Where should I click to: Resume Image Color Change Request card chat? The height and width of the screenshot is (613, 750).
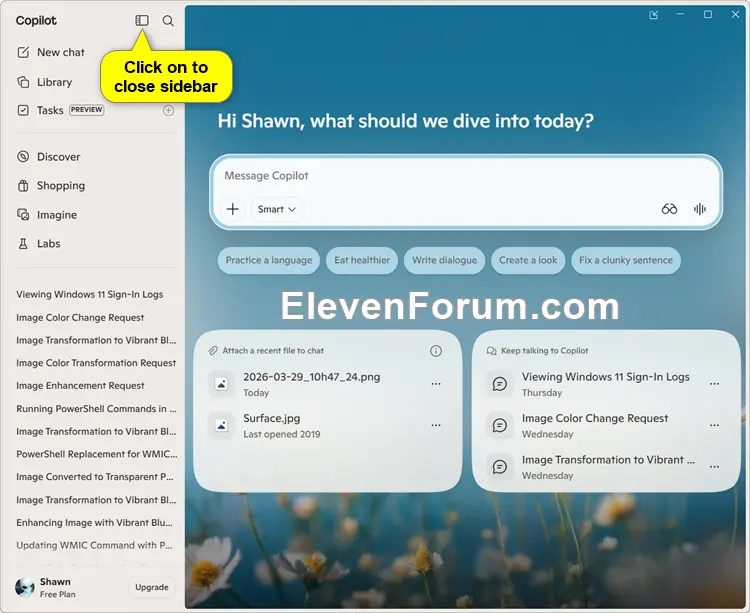point(595,426)
